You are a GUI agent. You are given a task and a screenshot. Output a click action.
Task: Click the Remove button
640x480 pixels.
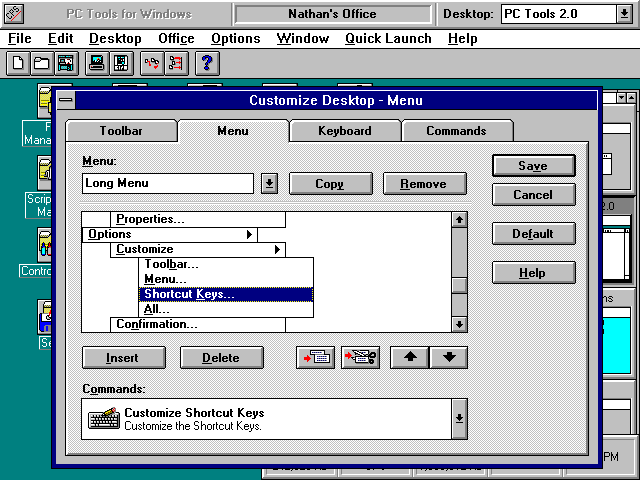(425, 184)
